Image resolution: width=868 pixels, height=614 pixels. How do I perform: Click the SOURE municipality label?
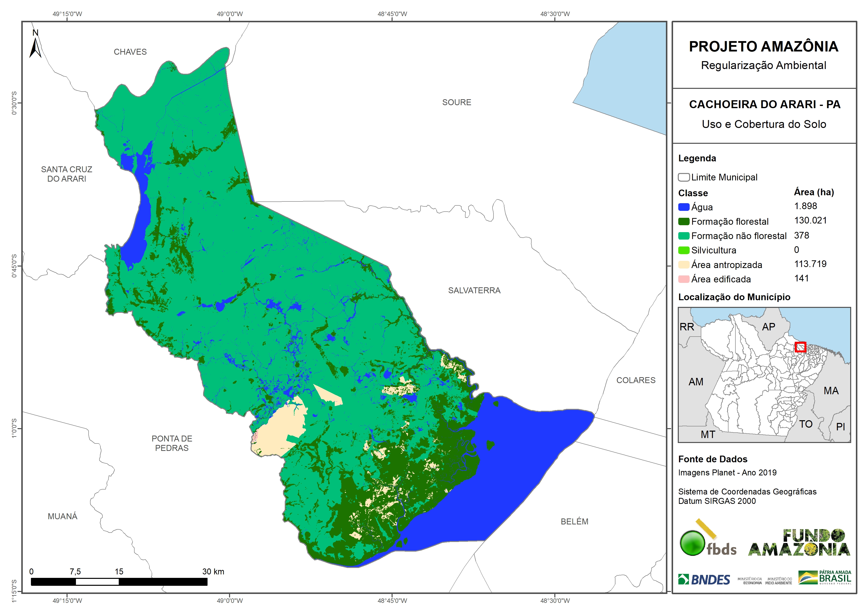coord(457,102)
